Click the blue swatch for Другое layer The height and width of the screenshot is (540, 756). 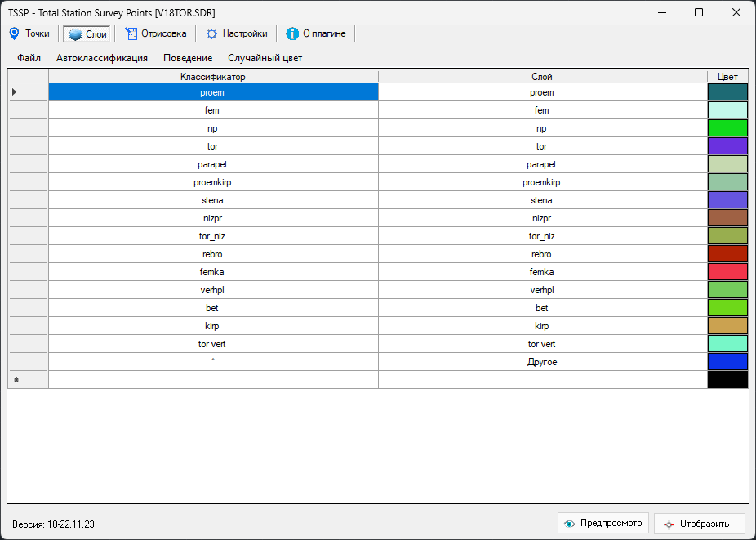pos(727,362)
